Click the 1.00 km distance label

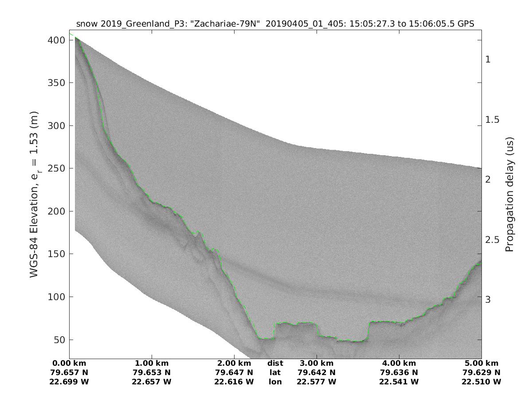click(152, 364)
